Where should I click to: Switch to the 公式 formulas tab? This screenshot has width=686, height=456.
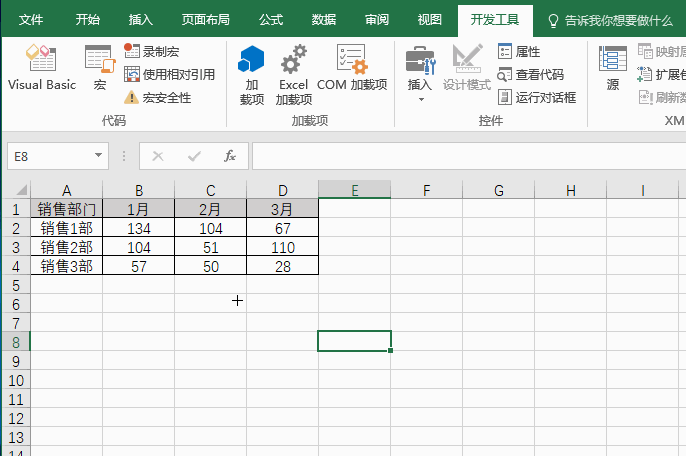(x=271, y=20)
